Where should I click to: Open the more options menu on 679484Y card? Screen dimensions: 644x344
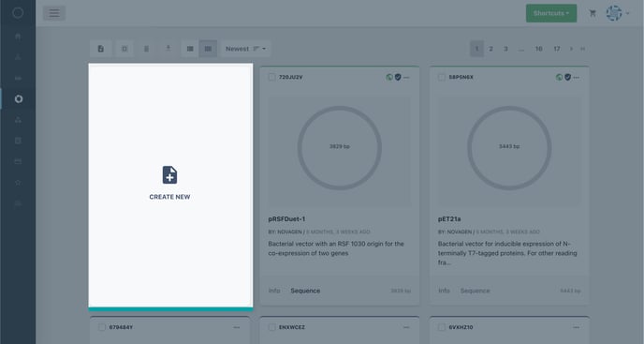click(237, 327)
